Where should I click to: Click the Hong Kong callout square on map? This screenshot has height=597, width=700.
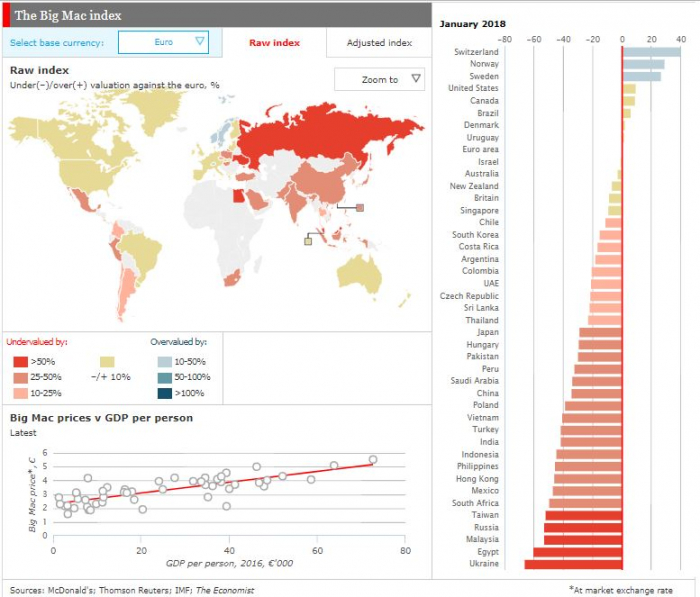tap(360, 208)
